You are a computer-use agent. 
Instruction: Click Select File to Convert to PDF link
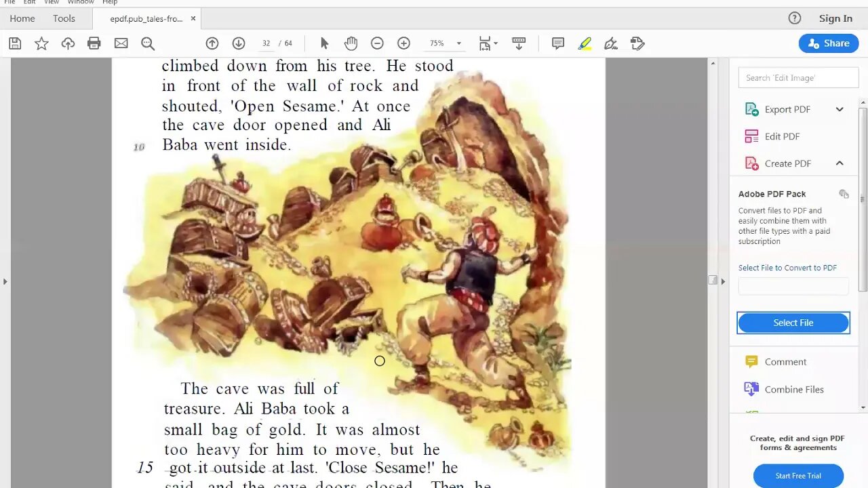[787, 268]
